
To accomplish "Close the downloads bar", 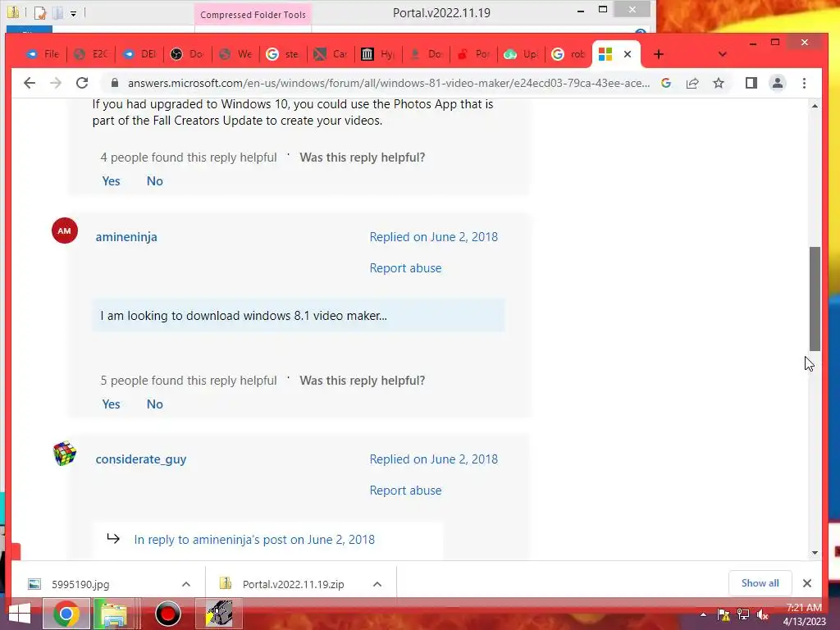I will pos(807,583).
